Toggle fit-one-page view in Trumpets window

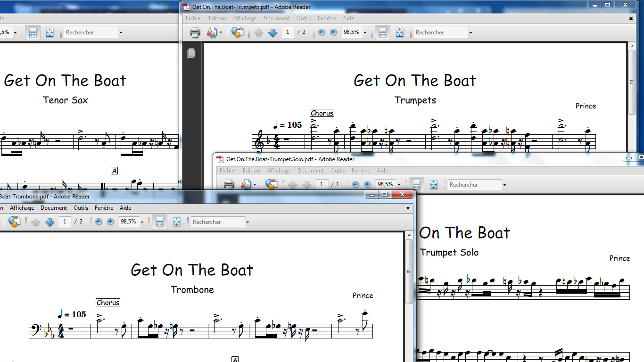[399, 33]
